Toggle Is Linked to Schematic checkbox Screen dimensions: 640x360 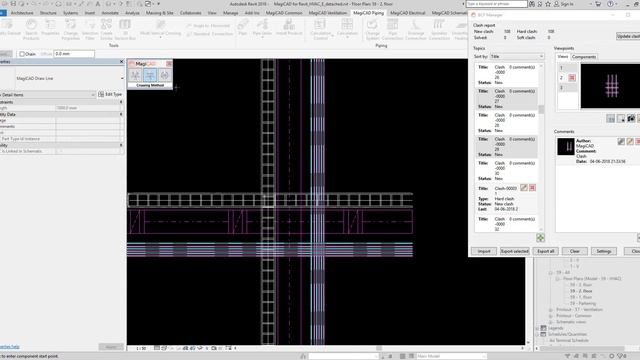pos(60,151)
